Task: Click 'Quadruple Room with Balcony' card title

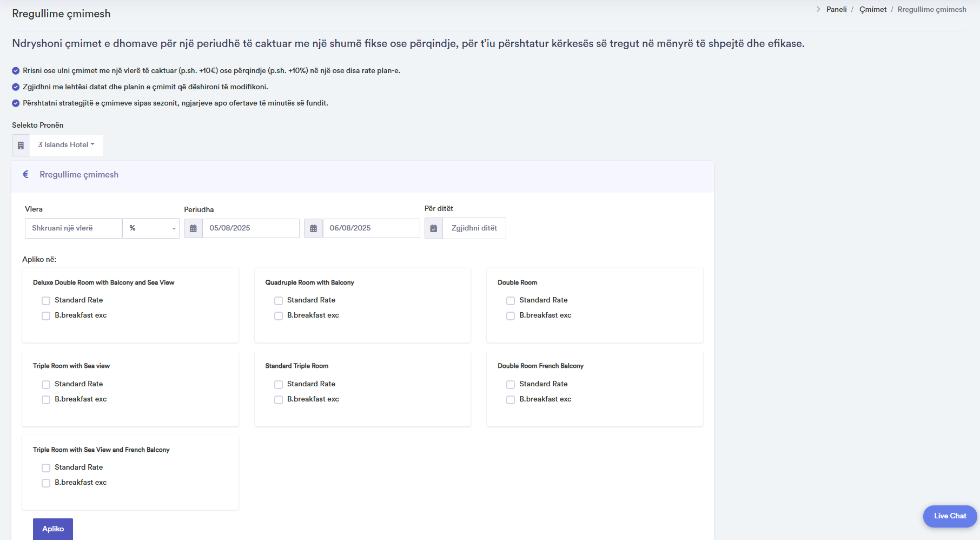Action: tap(310, 282)
